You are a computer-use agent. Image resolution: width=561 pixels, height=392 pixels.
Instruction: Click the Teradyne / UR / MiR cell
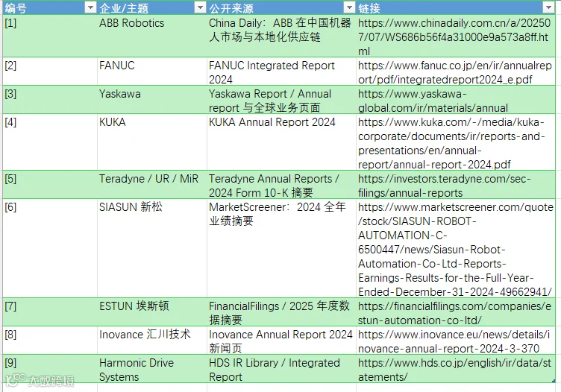151,185
